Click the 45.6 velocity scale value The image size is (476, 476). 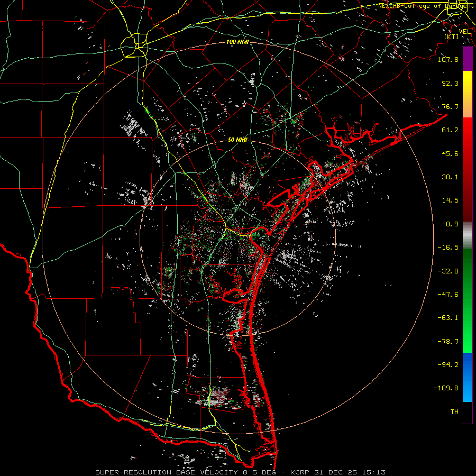450,153
